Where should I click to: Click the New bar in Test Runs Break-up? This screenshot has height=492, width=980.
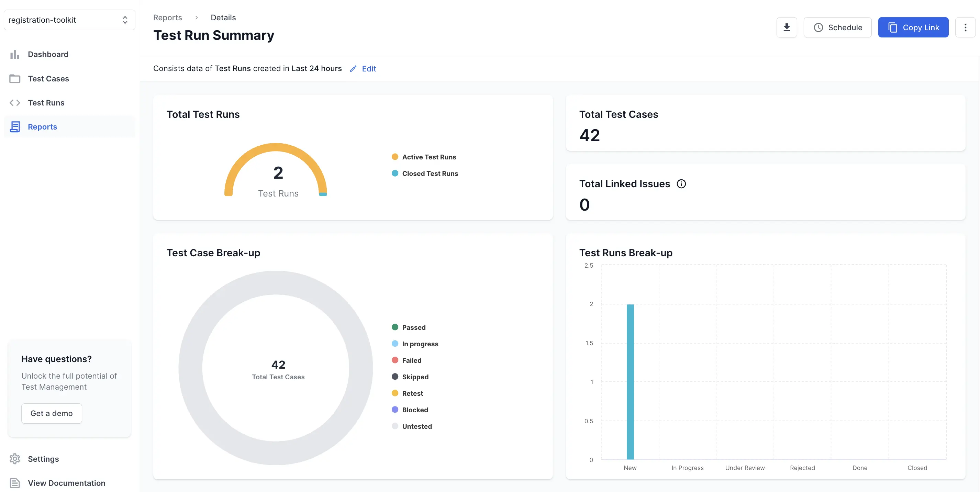pyautogui.click(x=630, y=382)
